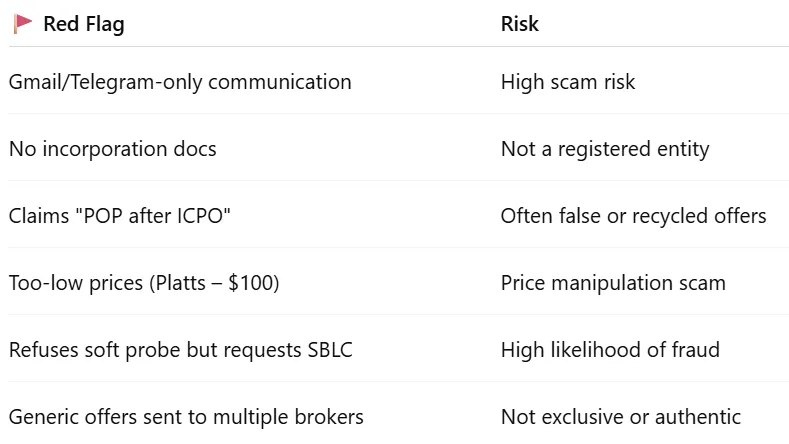
Task: Click High likelihood of fraud cell
Action: click(x=610, y=350)
